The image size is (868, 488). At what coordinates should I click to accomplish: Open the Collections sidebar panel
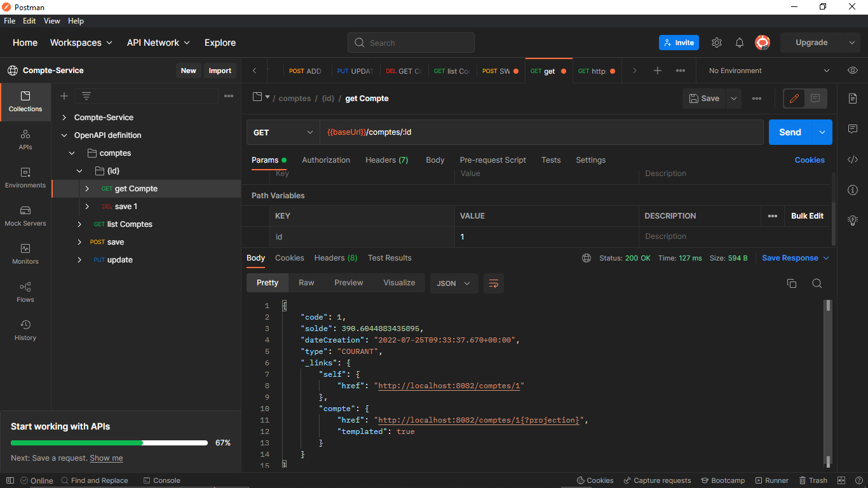[25, 102]
